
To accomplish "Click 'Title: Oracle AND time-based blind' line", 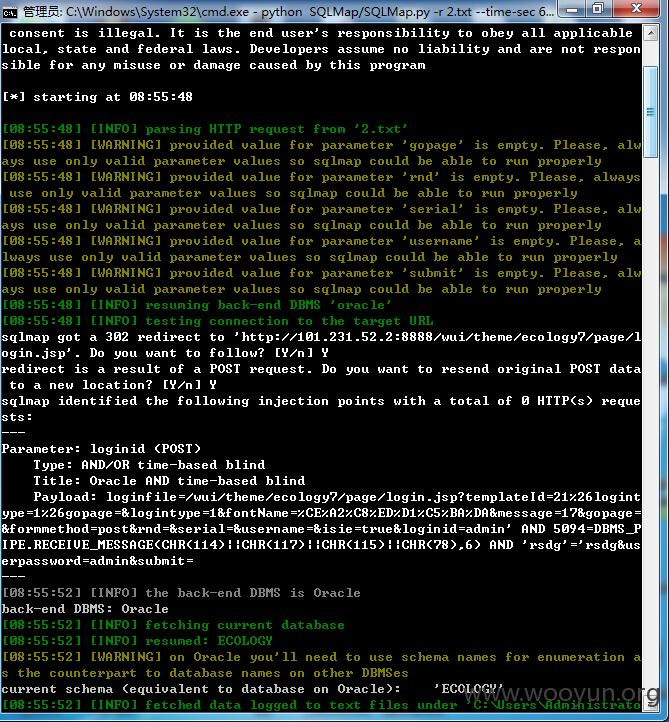I will point(169,481).
